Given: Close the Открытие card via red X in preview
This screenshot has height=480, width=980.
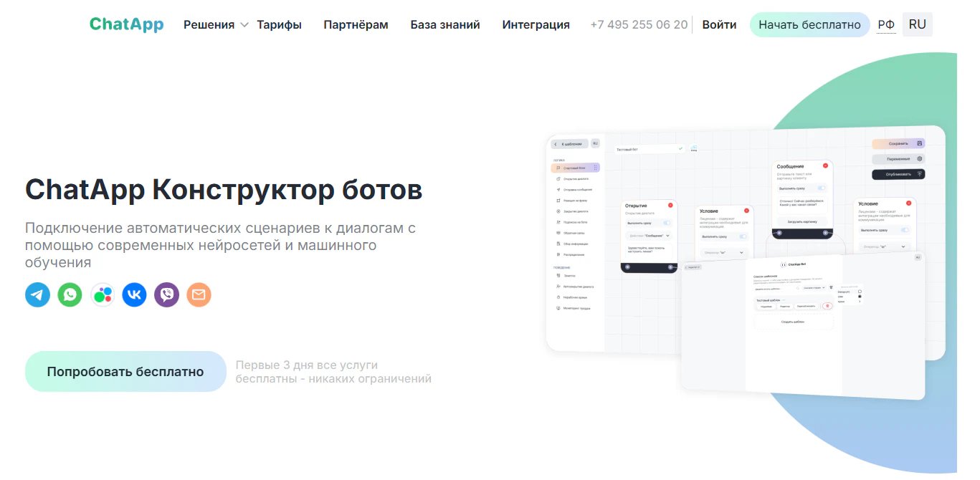Looking at the screenshot, I should 670,205.
